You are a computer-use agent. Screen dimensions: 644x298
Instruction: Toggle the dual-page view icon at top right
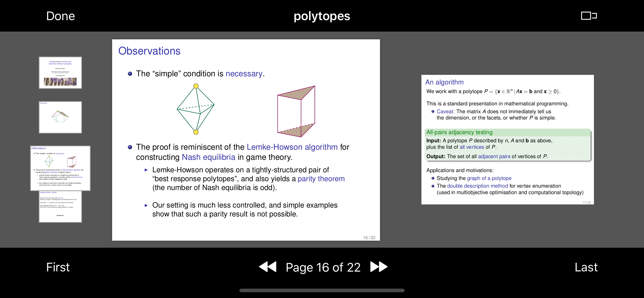click(589, 16)
